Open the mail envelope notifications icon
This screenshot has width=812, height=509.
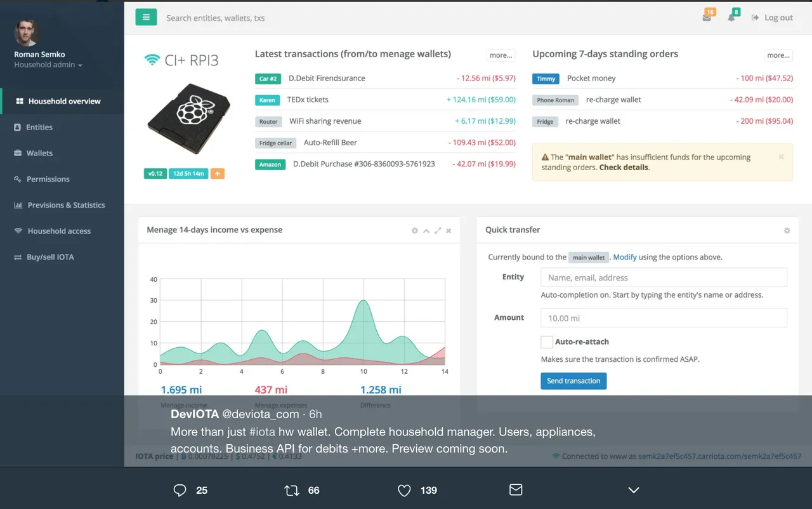707,18
